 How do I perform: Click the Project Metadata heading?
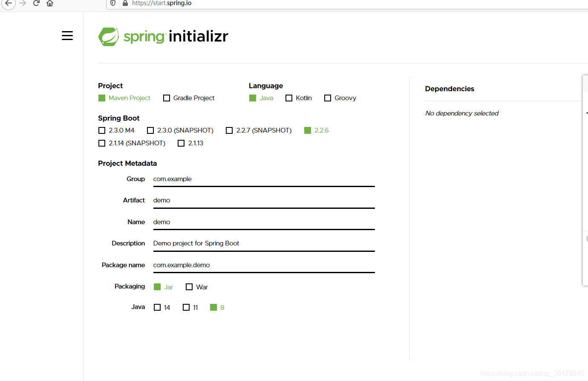[x=127, y=163]
